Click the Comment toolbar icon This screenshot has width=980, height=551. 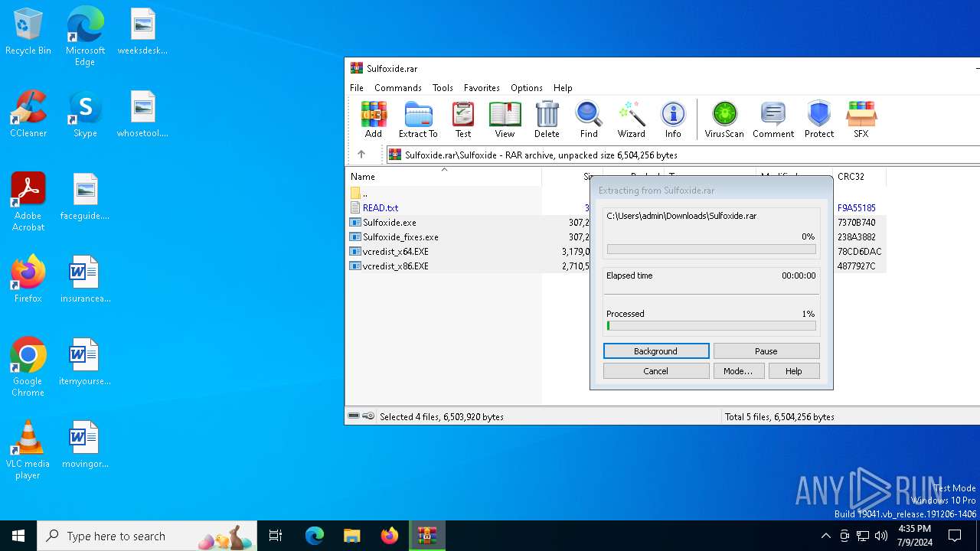point(773,119)
